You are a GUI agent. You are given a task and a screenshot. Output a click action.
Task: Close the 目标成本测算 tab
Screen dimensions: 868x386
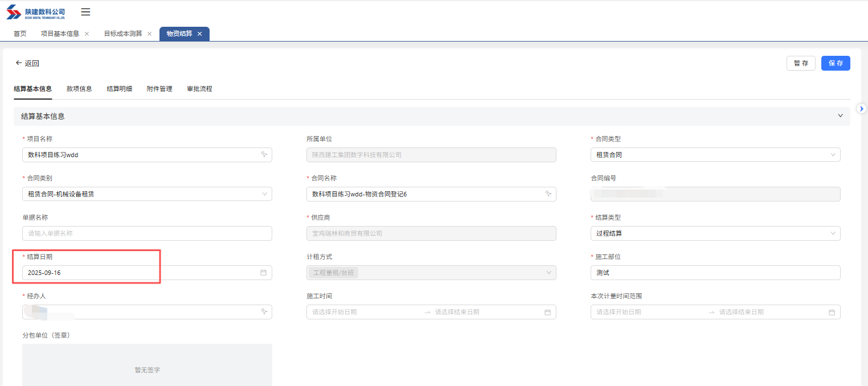(x=149, y=34)
